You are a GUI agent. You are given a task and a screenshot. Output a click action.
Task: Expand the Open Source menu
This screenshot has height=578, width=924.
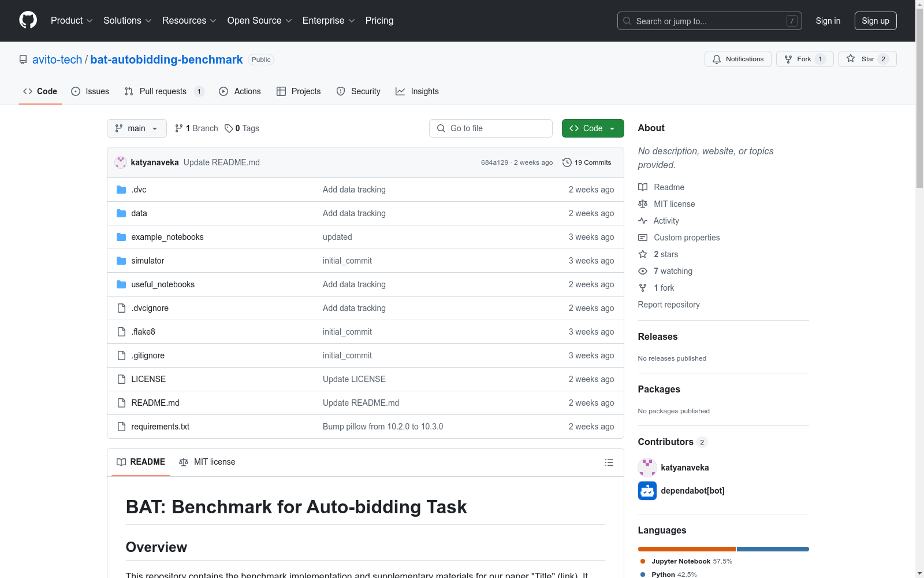[260, 21]
